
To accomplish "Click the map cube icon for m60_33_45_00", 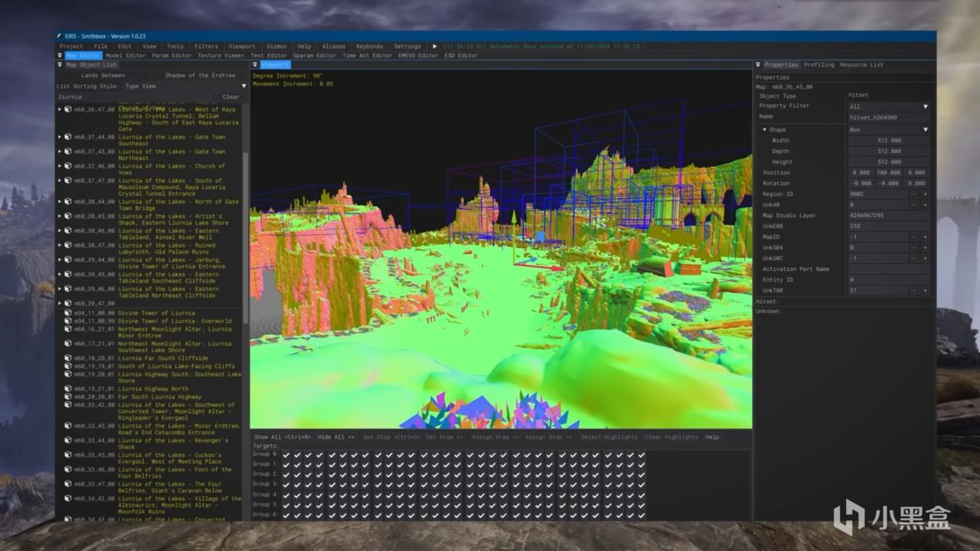I will tap(68, 455).
